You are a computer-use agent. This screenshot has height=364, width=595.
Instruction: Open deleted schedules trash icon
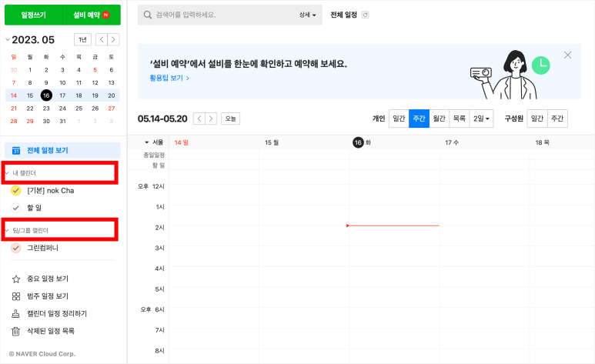tap(15, 332)
